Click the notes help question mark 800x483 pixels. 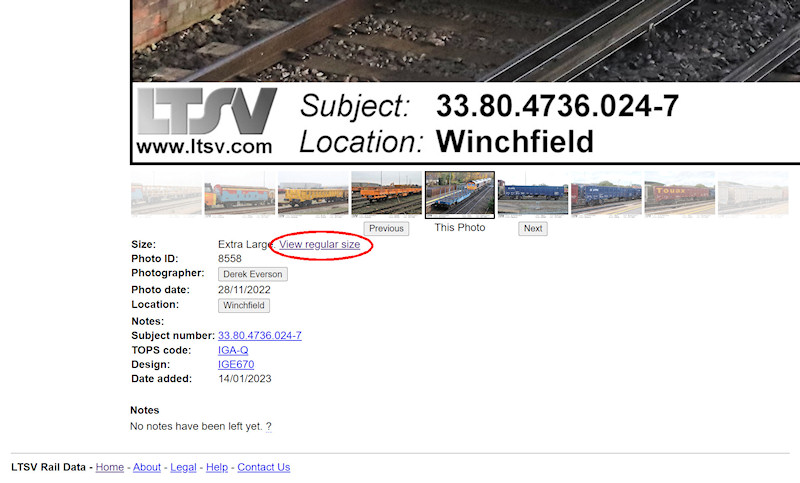click(x=268, y=426)
